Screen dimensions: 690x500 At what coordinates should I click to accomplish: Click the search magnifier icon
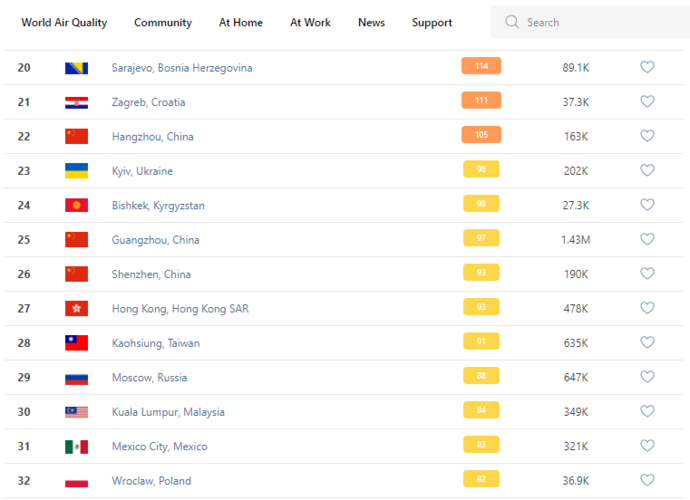pos(512,22)
